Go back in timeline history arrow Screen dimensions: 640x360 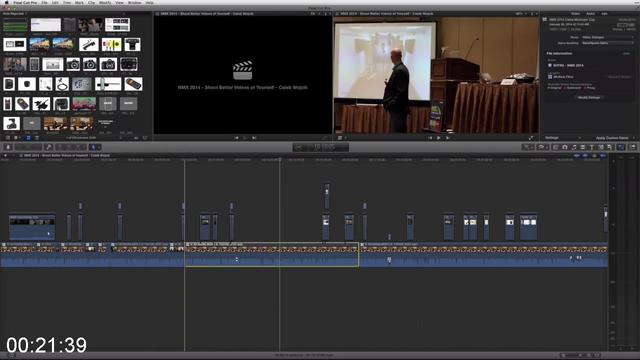(5, 156)
